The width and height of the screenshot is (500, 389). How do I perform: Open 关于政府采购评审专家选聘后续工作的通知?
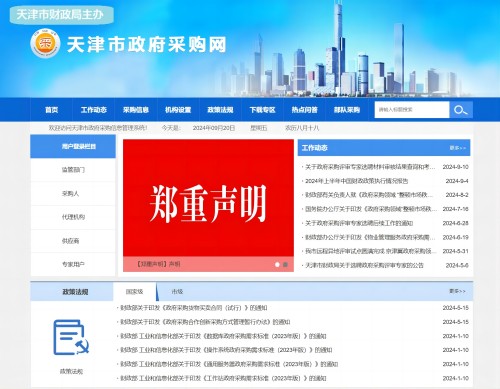point(359,223)
